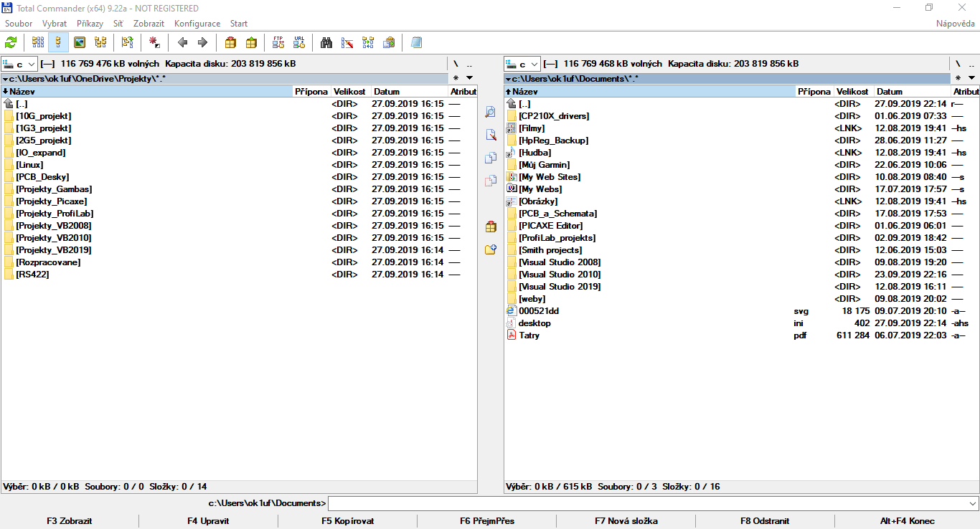Open the Příkazy menu
This screenshot has height=529, width=980.
(90, 24)
